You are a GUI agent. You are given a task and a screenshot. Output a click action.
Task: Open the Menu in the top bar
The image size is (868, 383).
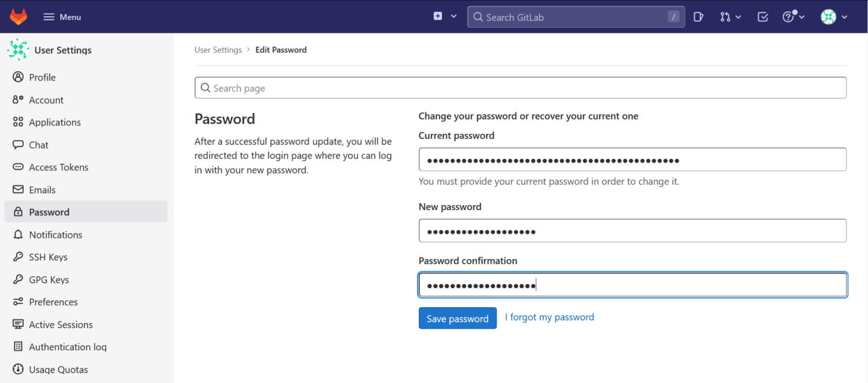coord(62,16)
